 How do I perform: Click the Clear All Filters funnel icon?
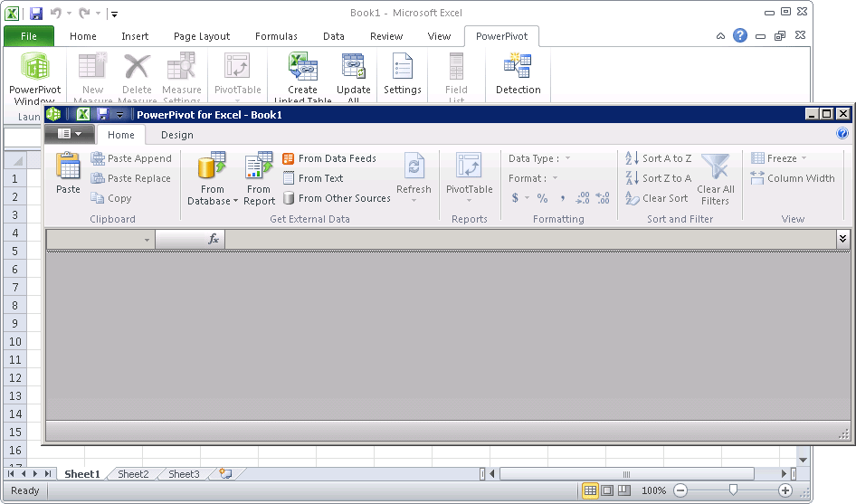click(715, 168)
